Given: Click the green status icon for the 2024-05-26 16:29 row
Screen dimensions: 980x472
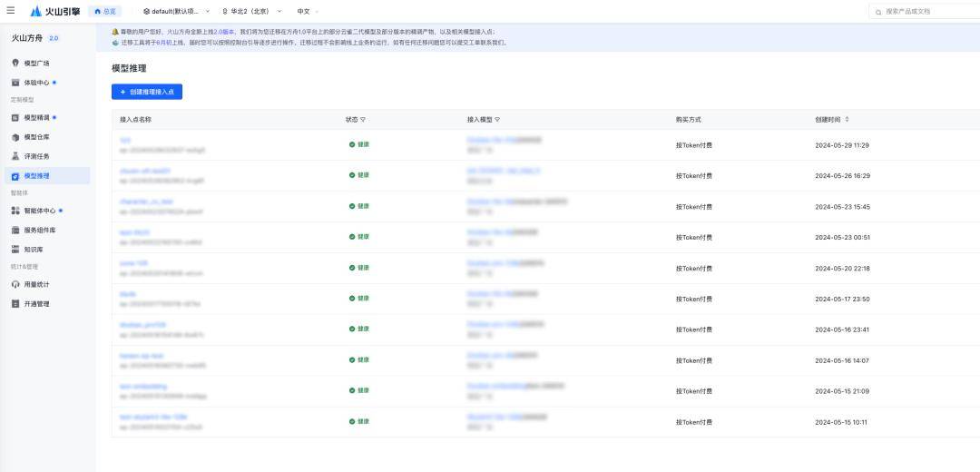Looking at the screenshot, I should [x=352, y=175].
